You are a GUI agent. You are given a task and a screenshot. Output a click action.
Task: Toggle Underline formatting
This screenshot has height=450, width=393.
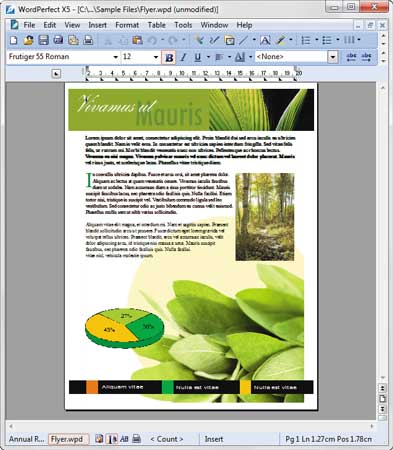point(198,57)
